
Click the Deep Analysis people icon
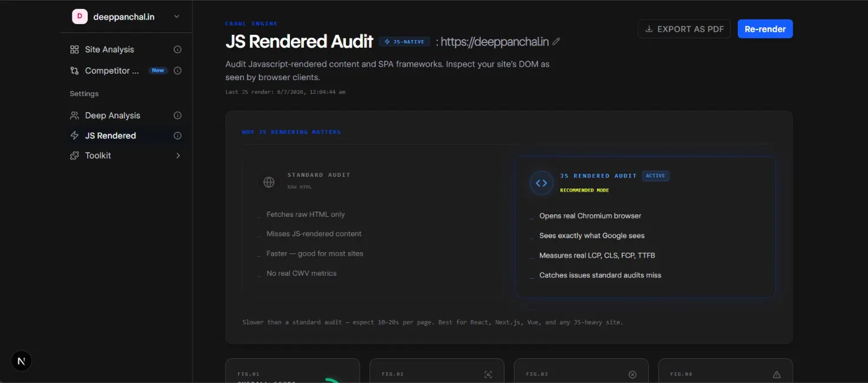click(74, 115)
